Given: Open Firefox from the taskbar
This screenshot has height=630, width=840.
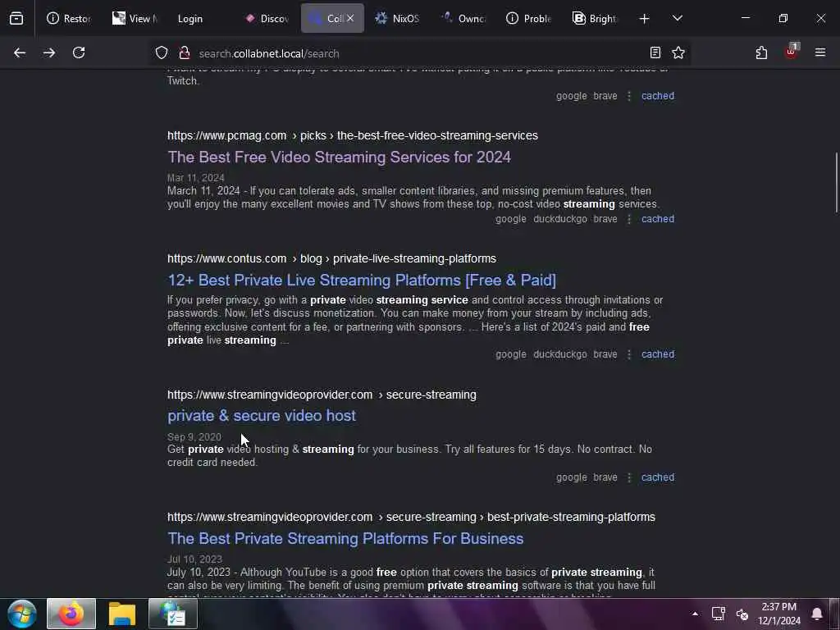Looking at the screenshot, I should click(71, 614).
